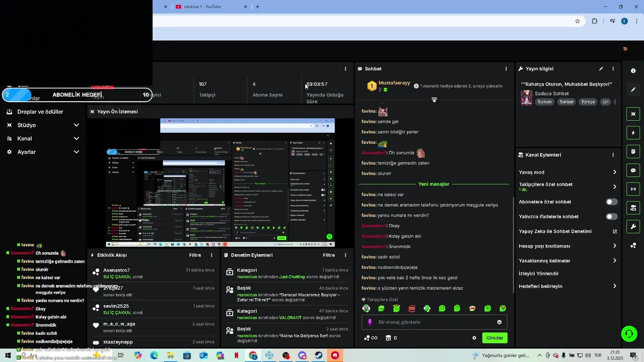Toggle the document notes panel icon
This screenshot has width=644, height=362.
[633, 151]
